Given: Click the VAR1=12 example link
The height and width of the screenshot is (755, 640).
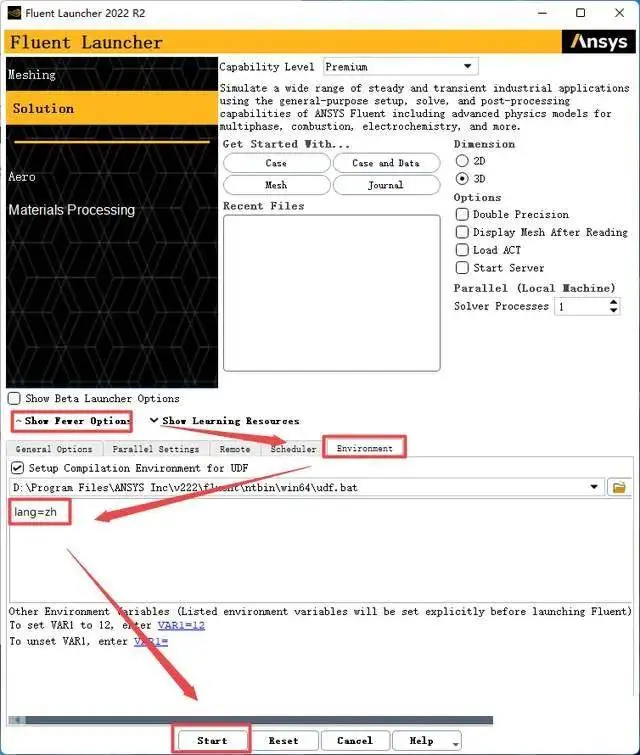Looking at the screenshot, I should tap(181, 625).
